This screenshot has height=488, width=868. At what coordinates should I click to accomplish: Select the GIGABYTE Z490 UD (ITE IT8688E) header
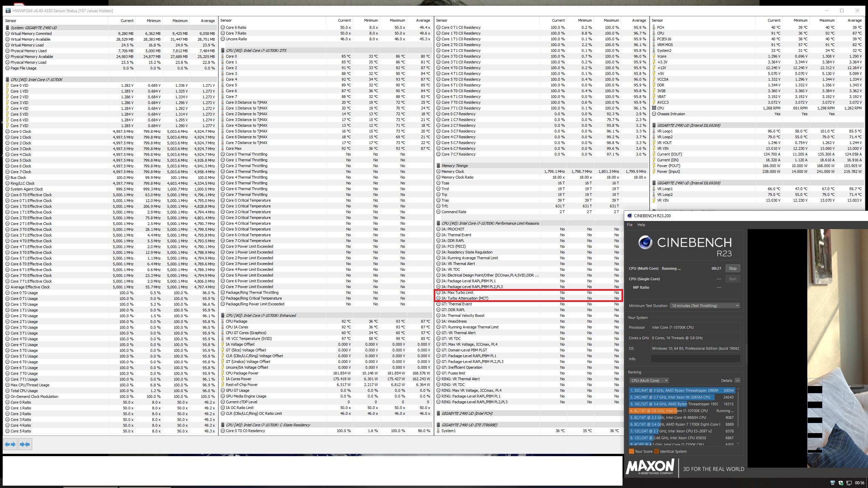(530, 425)
